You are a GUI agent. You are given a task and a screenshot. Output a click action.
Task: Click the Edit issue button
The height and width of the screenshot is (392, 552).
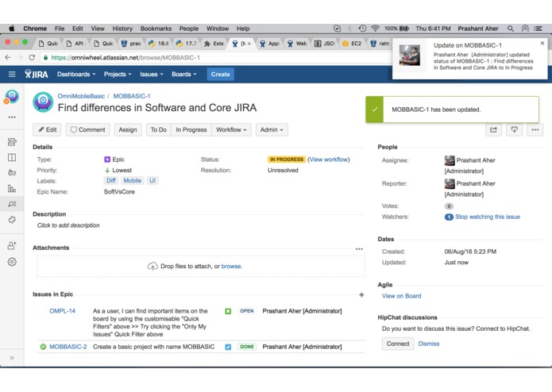[47, 129]
